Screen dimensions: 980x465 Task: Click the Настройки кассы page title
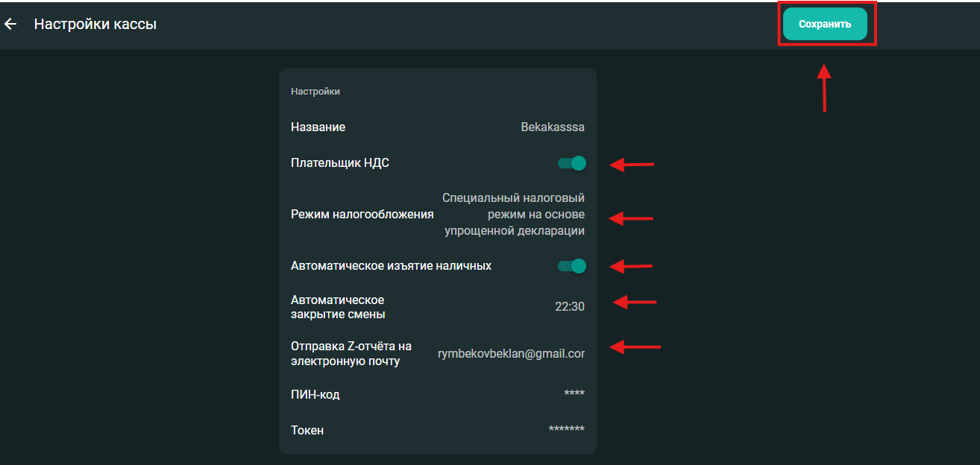pos(95,25)
